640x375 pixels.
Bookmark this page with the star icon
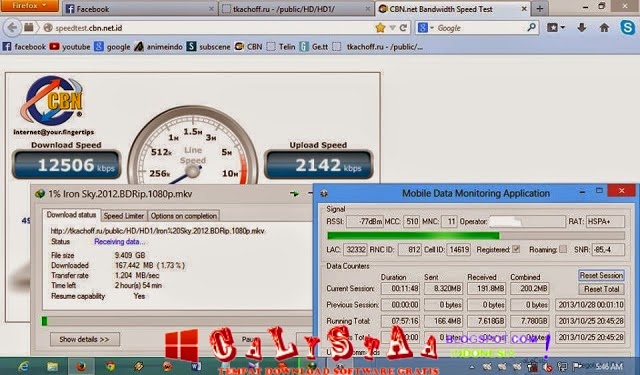[x=380, y=28]
